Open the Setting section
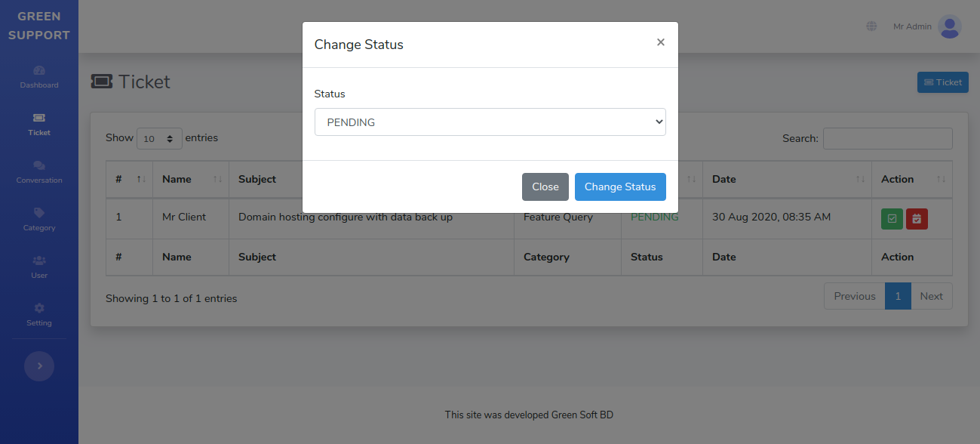Image resolution: width=980 pixels, height=444 pixels. (38, 316)
